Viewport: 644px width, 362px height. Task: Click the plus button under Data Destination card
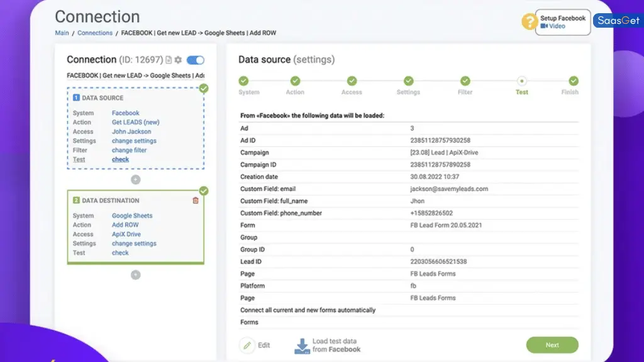135,275
